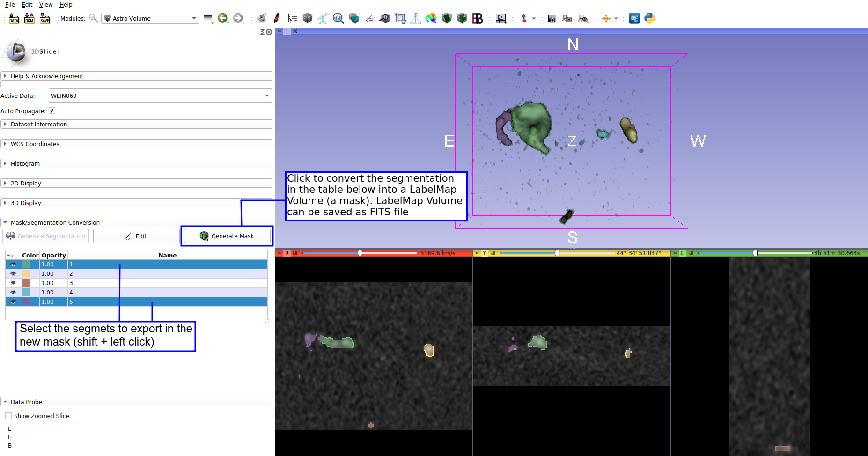The height and width of the screenshot is (456, 868).
Task: Open the Python console icon
Action: coord(649,18)
